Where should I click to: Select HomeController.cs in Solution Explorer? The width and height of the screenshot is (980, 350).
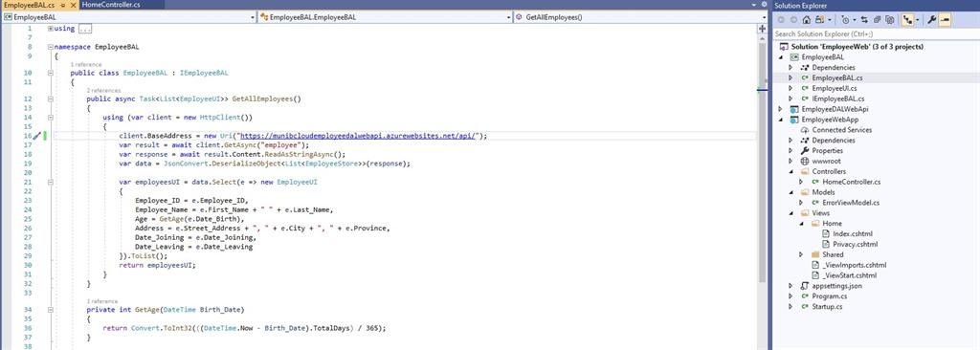tap(851, 182)
